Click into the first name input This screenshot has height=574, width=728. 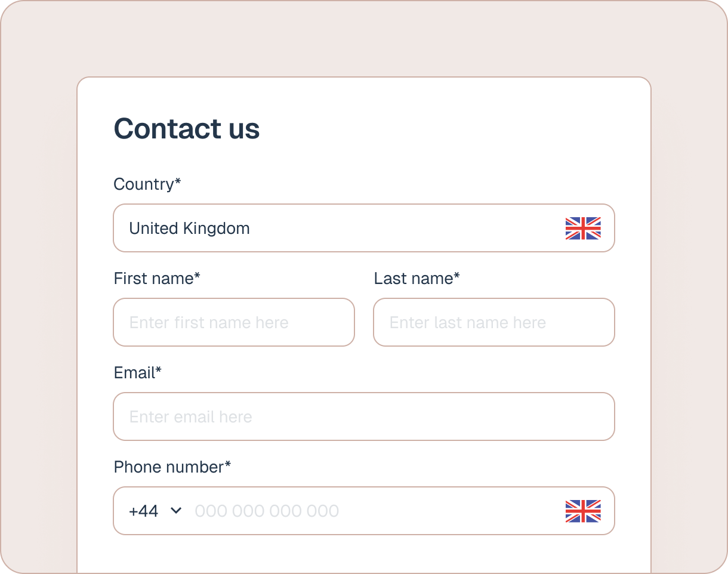pyautogui.click(x=234, y=322)
